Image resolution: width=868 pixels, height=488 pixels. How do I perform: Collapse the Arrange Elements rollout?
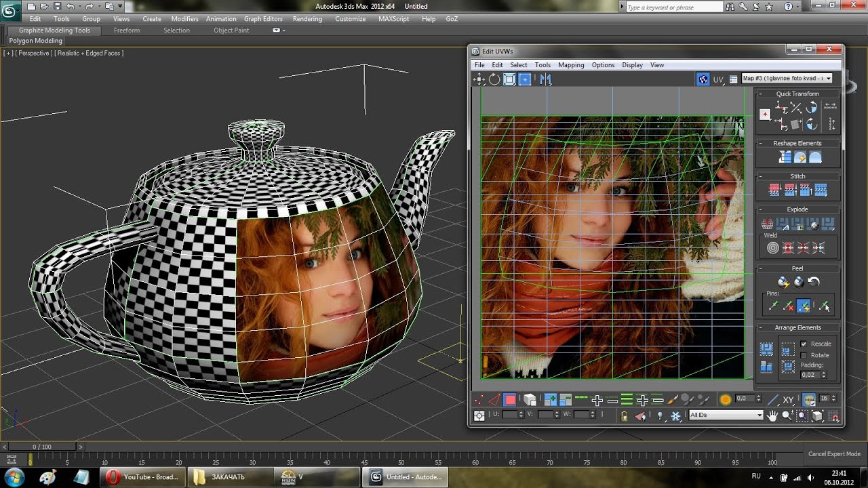click(797, 327)
